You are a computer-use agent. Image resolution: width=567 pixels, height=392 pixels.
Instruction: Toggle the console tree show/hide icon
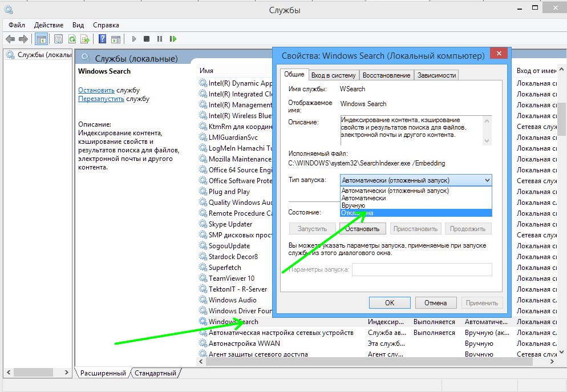[41, 39]
